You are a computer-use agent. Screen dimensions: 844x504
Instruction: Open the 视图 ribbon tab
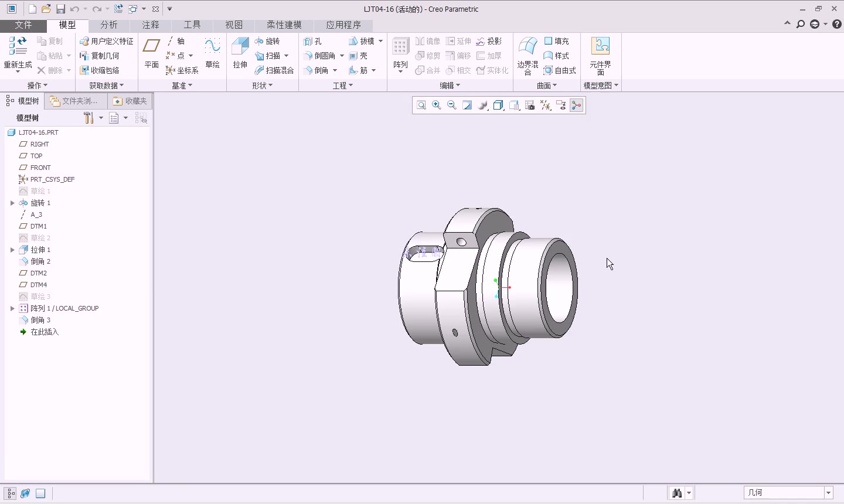(x=234, y=25)
